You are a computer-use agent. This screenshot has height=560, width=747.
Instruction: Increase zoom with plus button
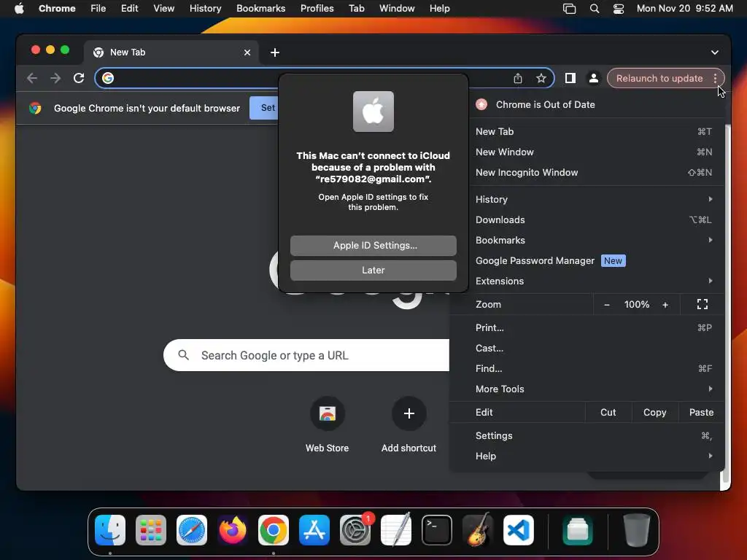665,305
